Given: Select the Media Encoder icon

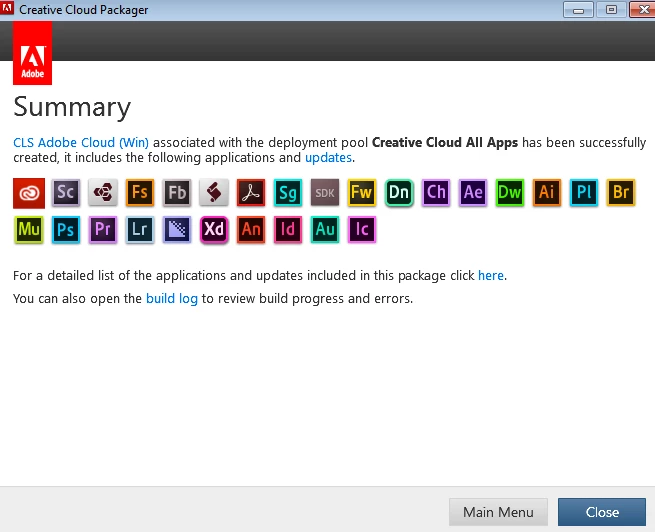Looking at the screenshot, I should 177,229.
